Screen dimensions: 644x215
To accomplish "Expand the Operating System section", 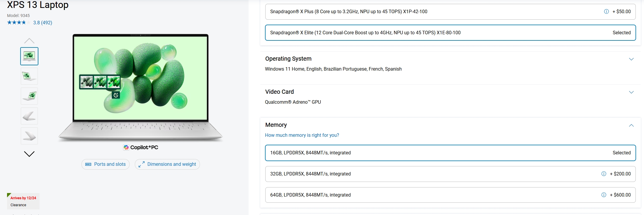I will tap(631, 59).
